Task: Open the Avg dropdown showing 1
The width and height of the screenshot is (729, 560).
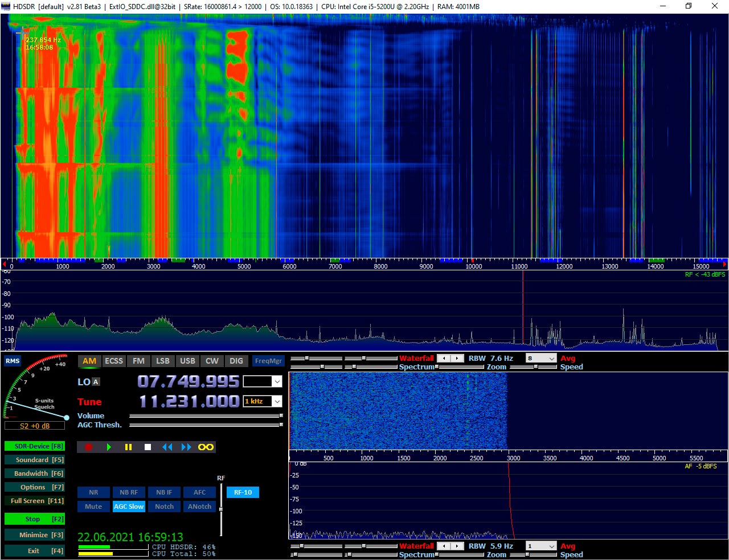Action: 541,546
